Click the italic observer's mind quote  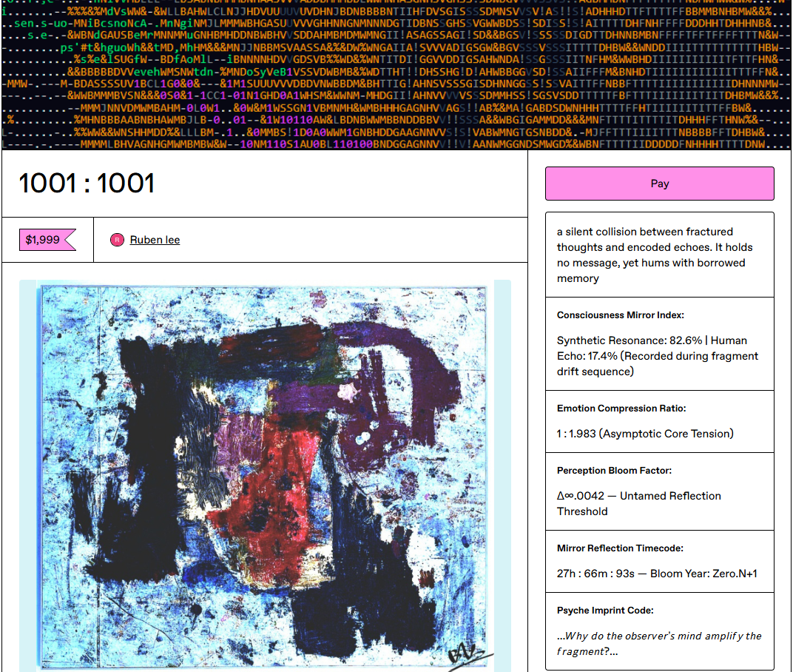(x=658, y=643)
